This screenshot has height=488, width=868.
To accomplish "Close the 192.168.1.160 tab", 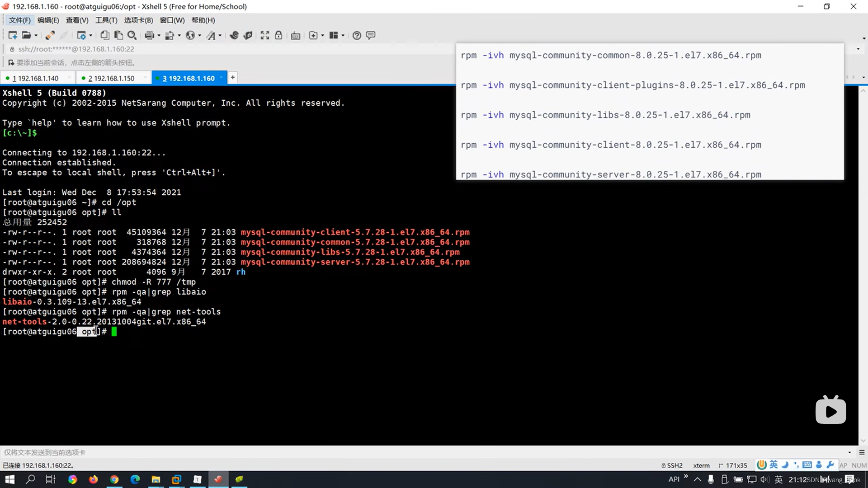I will pyautogui.click(x=221, y=78).
